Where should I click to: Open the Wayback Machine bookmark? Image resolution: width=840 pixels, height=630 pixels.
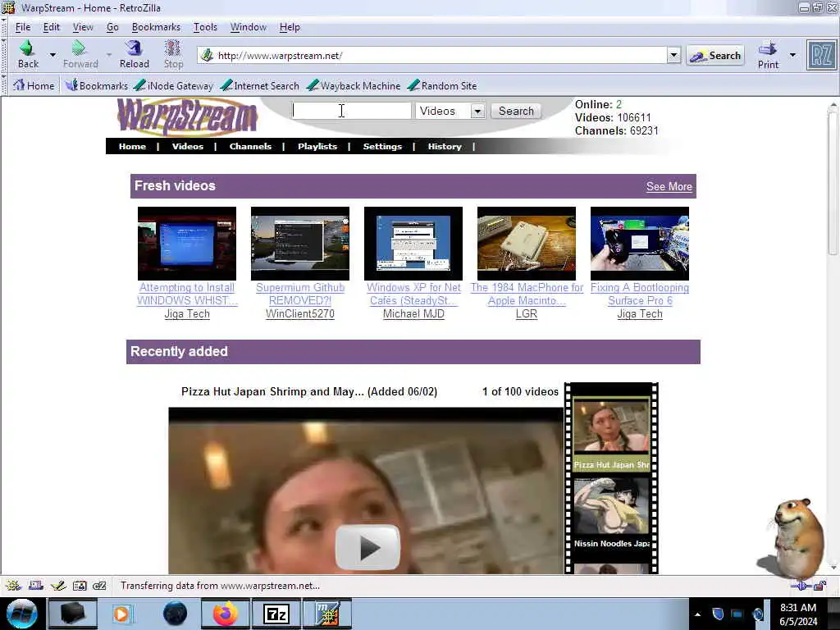click(x=354, y=85)
